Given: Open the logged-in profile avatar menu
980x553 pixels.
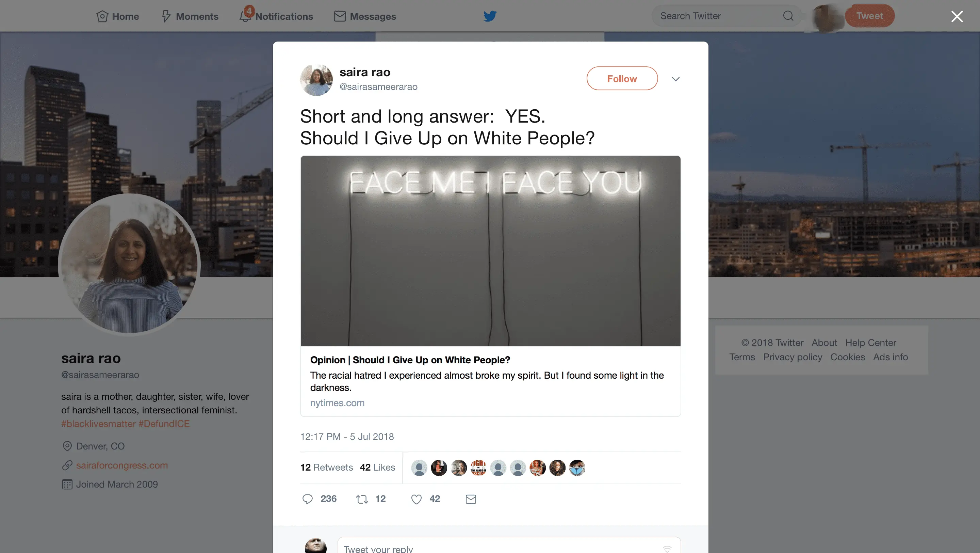Looking at the screenshot, I should pos(825,17).
